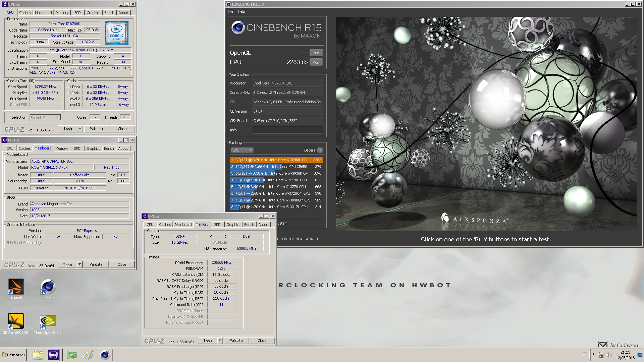Click the Info text field in Your System
Viewport: 644px width, 362px height.
pyautogui.click(x=287, y=130)
